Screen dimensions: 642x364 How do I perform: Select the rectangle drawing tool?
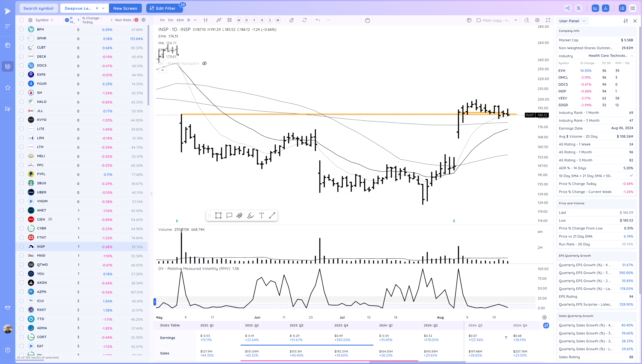click(x=218, y=216)
